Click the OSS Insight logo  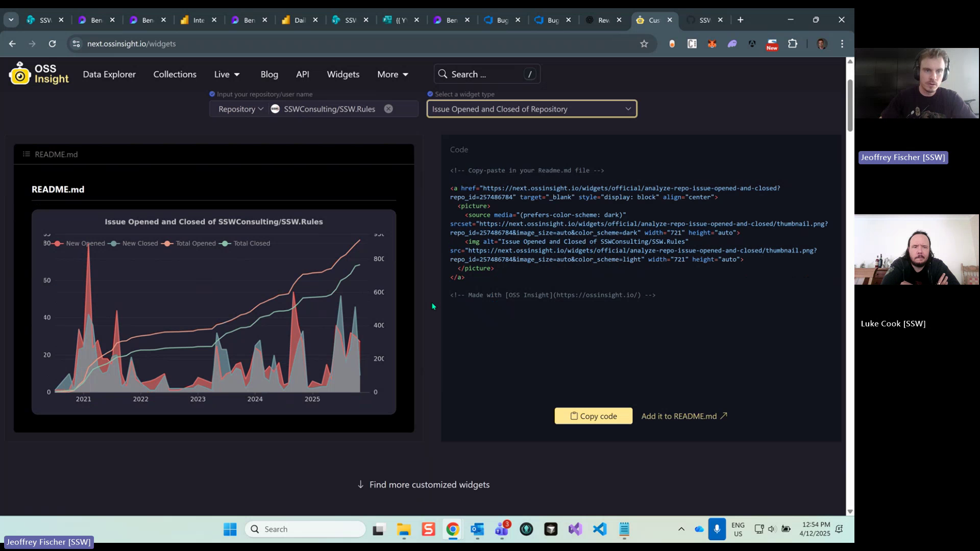pos(39,74)
